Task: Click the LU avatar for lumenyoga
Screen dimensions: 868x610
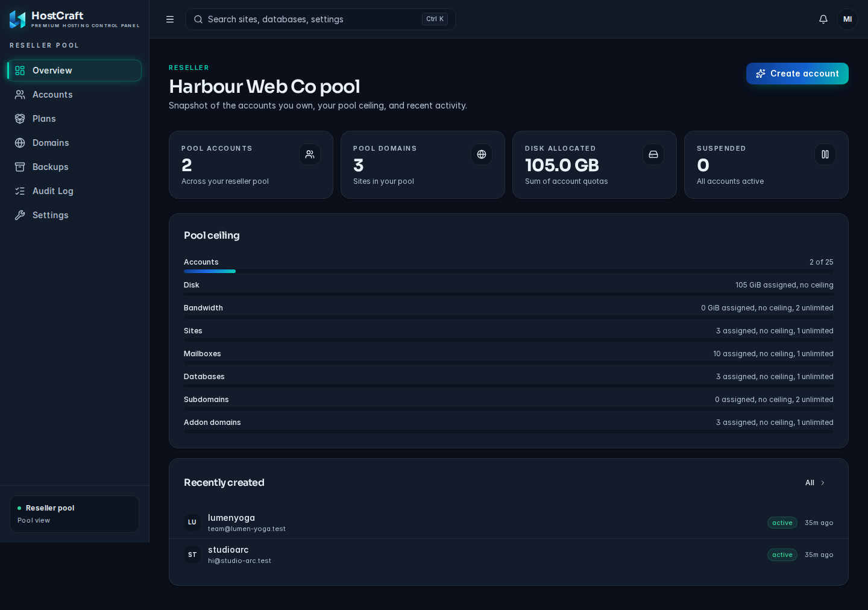Action: [x=192, y=522]
